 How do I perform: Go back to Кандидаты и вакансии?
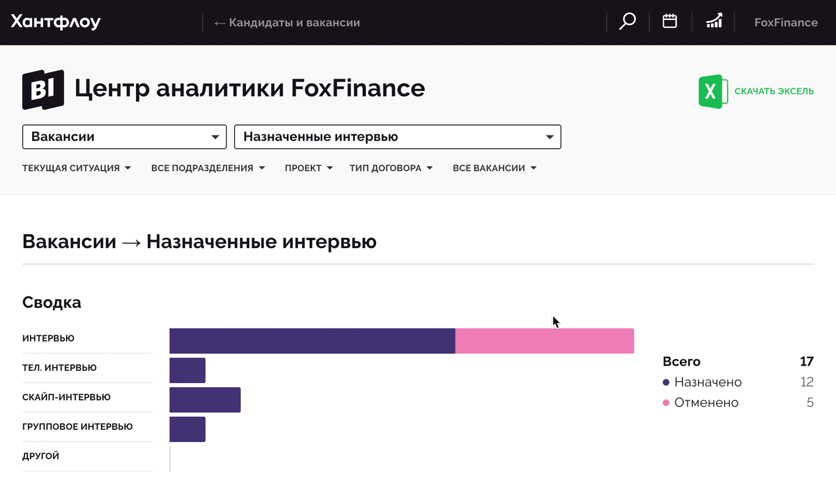pyautogui.click(x=287, y=23)
